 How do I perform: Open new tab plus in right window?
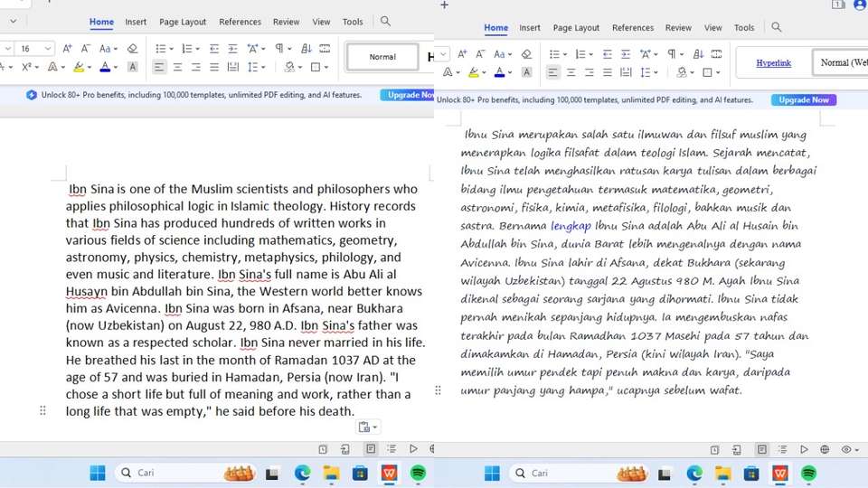coord(444,5)
